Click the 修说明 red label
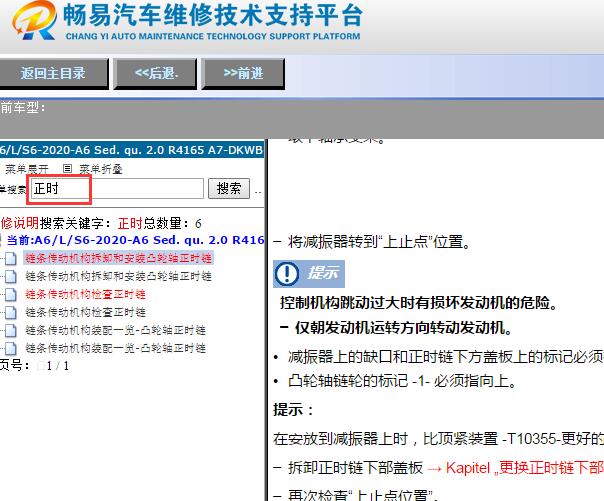The image size is (604, 501). coord(20,223)
